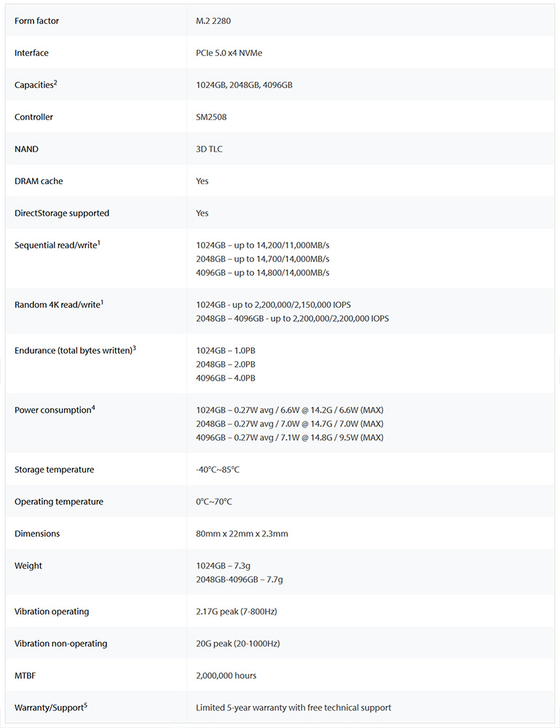560x728 pixels.
Task: Click the footnote 1 beside Sequential read/write
Action: point(98,243)
